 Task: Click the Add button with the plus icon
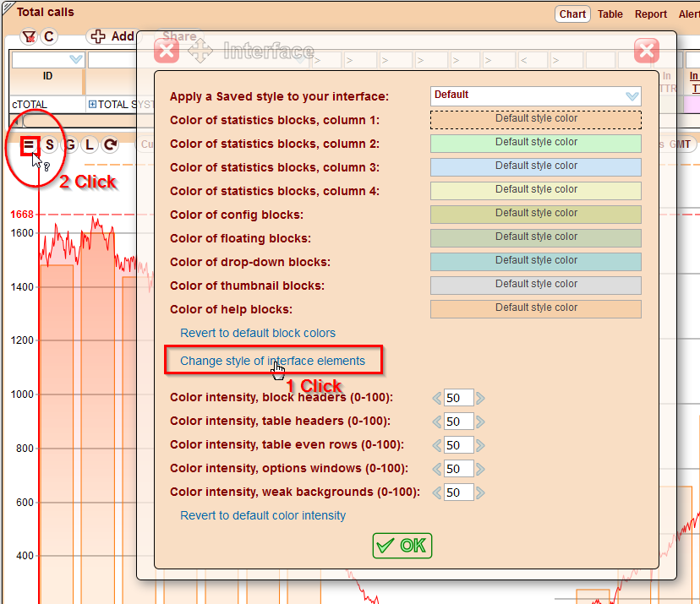click(112, 36)
